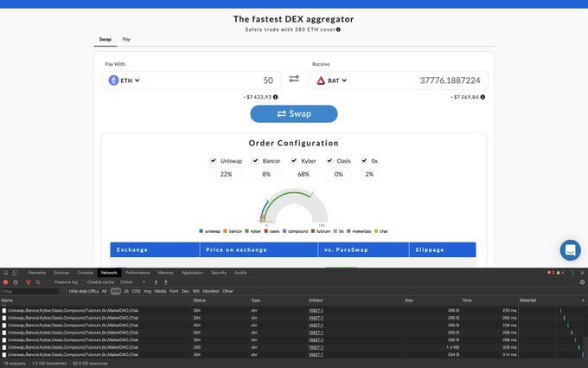Open VM27:1 link in the 233 ms row
The width and height of the screenshot is (588, 368).
316,311
